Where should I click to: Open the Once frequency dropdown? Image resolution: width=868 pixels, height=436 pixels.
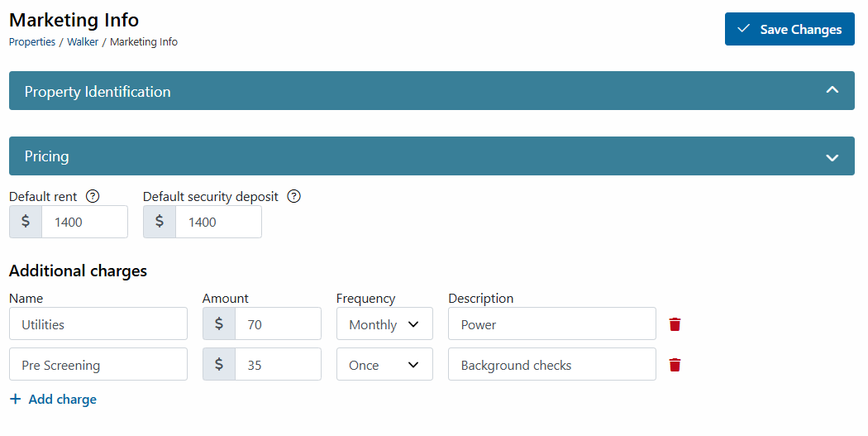point(384,365)
